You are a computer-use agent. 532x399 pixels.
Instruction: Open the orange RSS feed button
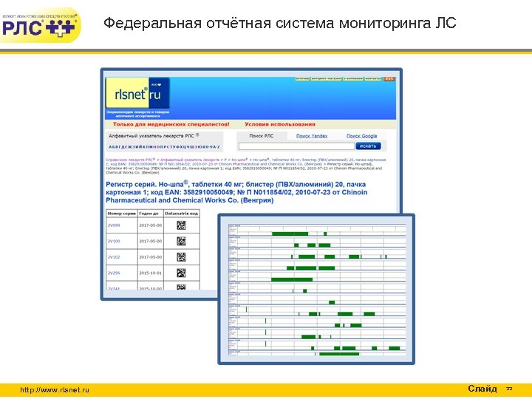click(389, 79)
